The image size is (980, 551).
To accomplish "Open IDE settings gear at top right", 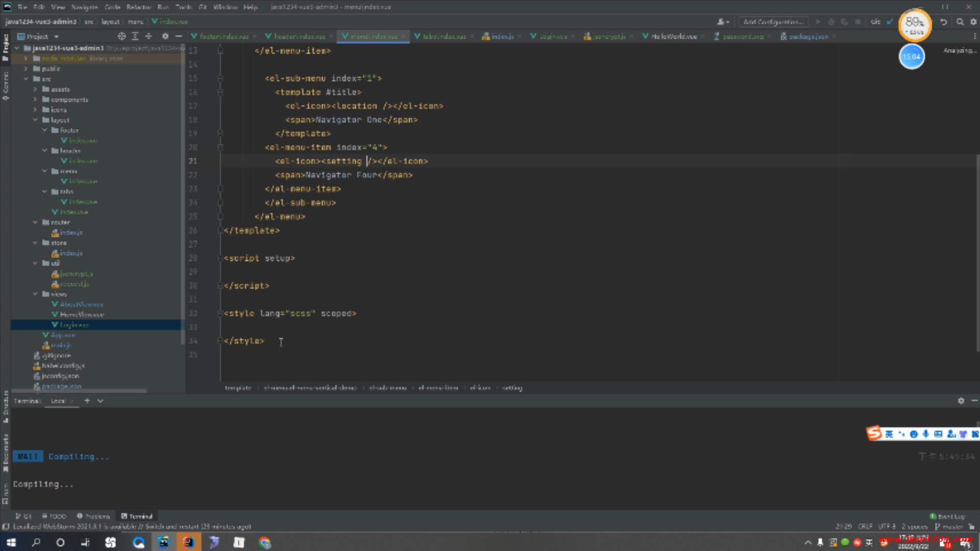I will click(973, 22).
